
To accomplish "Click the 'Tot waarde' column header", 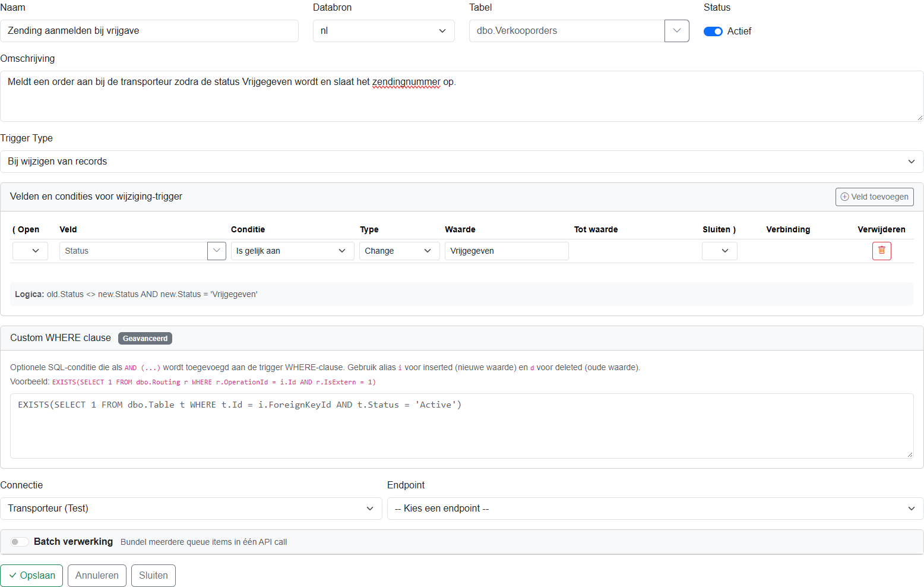I will 596,229.
